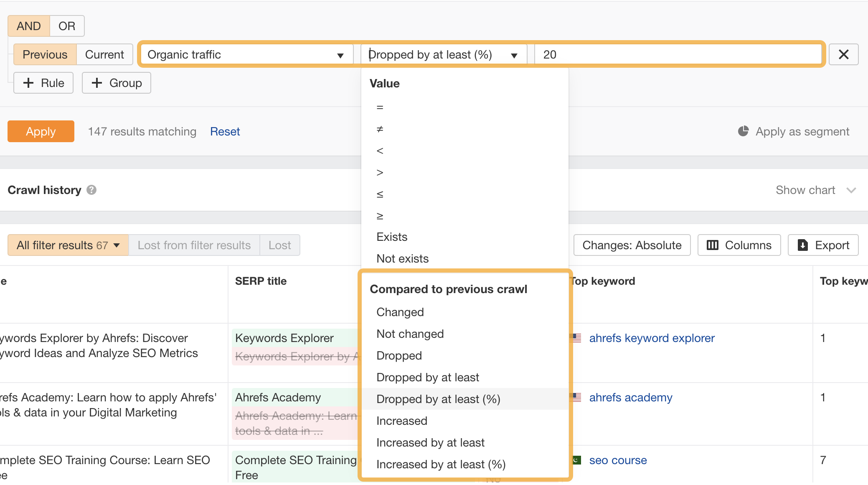
Task: Open the ahrefs keyword explorer link
Action: pos(652,338)
